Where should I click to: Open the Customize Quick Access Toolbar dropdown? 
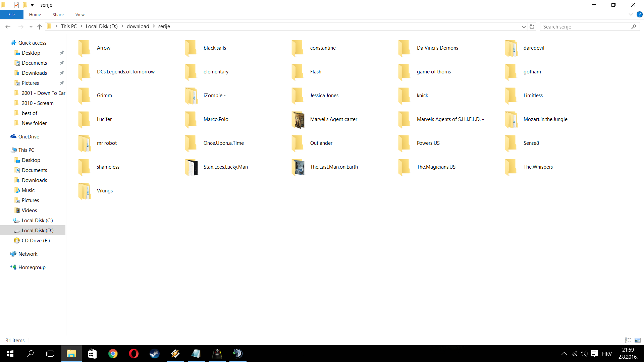pyautogui.click(x=32, y=5)
